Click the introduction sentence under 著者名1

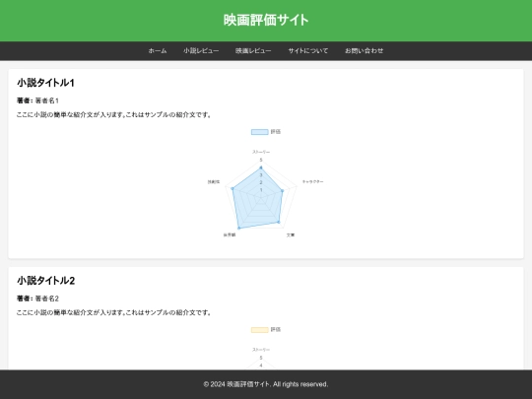click(x=114, y=115)
